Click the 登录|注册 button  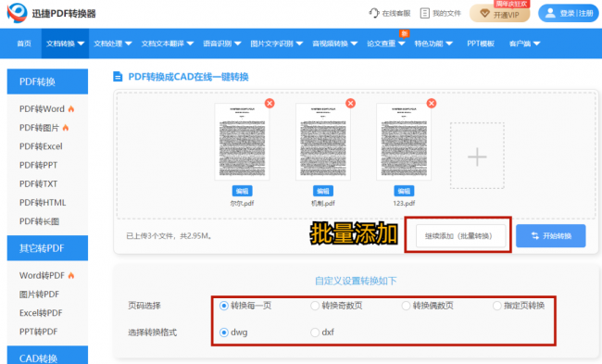point(569,14)
